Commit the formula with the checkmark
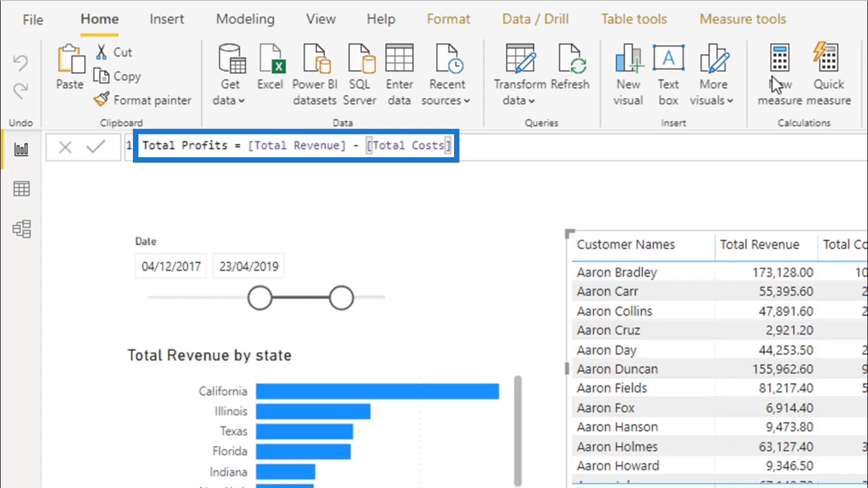 [95, 146]
